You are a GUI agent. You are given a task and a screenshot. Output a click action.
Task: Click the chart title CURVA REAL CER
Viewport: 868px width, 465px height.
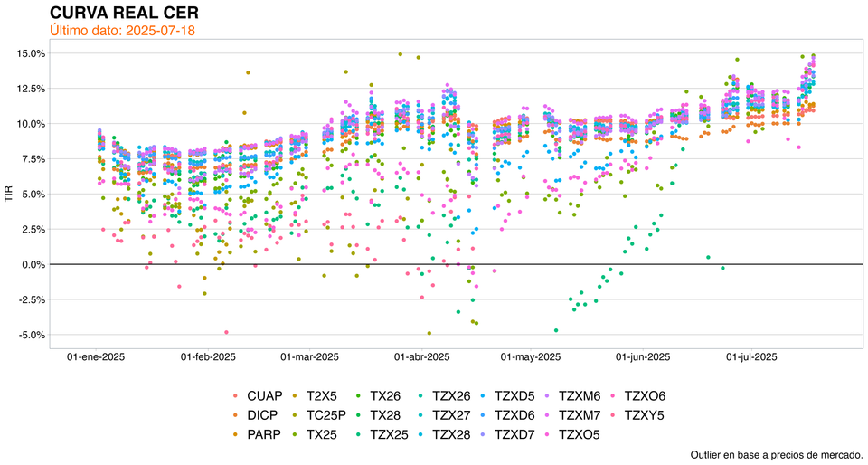(118, 13)
